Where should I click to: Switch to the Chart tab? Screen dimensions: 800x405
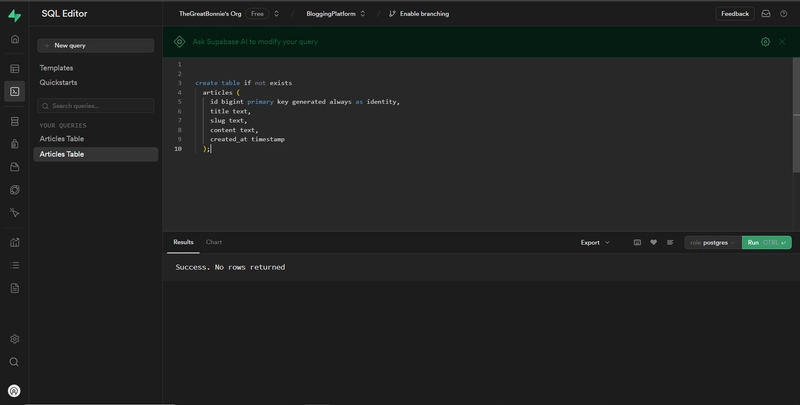click(214, 242)
